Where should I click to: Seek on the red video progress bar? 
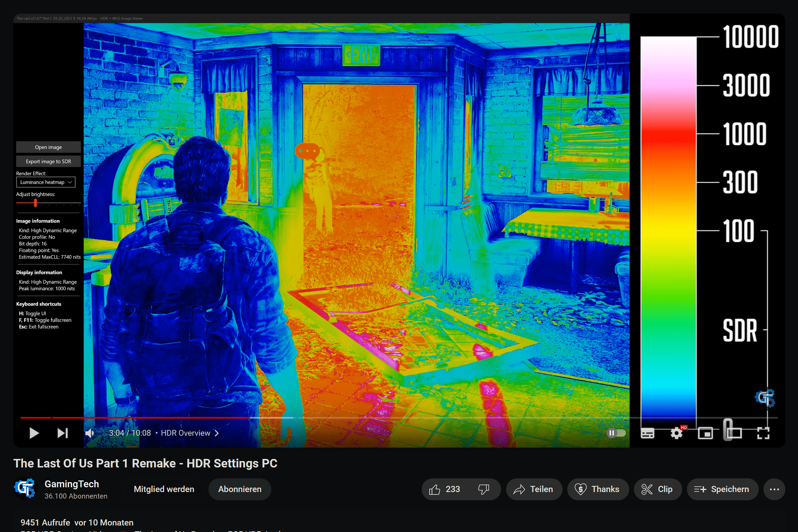tap(399, 418)
